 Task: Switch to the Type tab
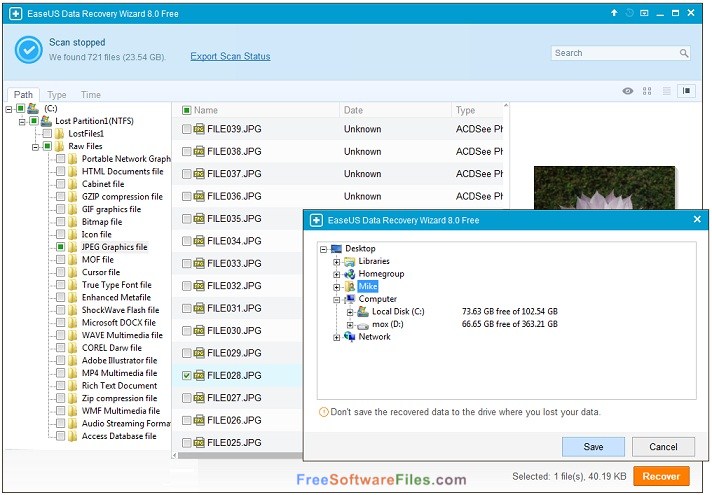pos(57,94)
